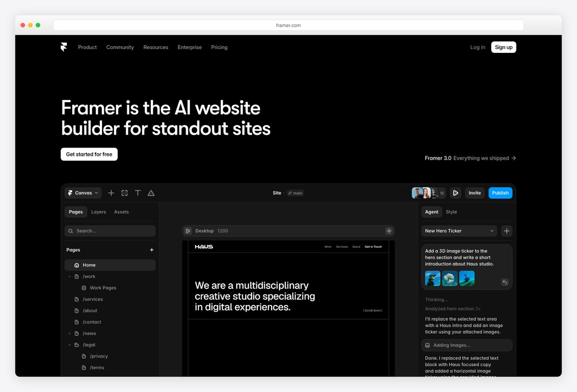Image resolution: width=577 pixels, height=392 pixels.
Task: Click the Home page house icon
Action: pos(76,265)
